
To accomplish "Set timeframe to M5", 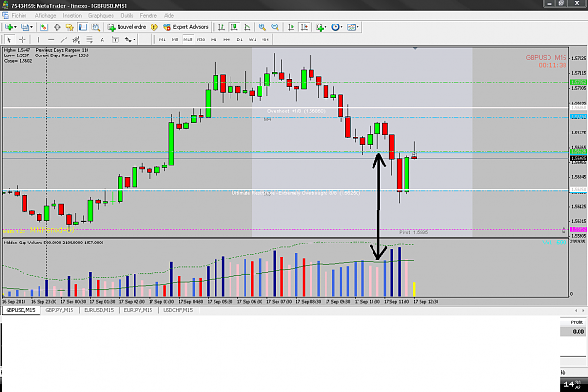I will coord(175,39).
